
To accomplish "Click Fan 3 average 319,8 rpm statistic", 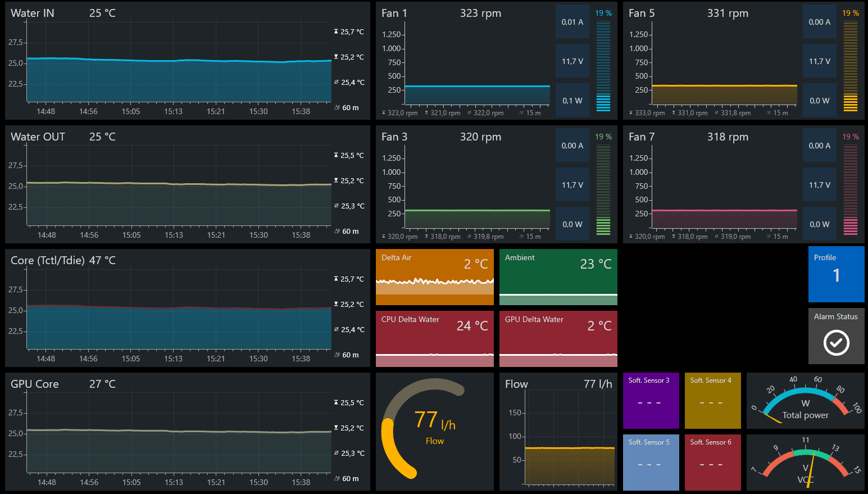I will point(485,237).
